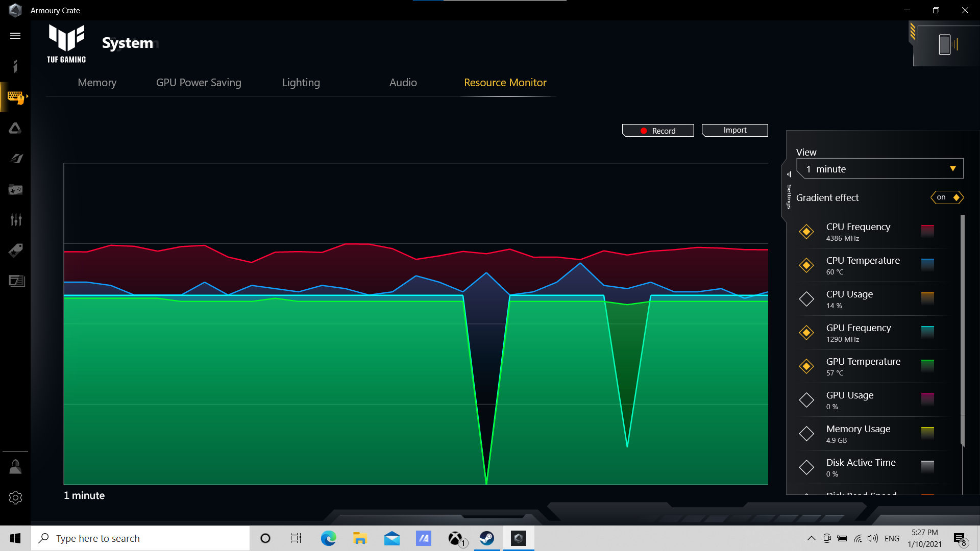Enable Memory Usage graph line
This screenshot has width=980, height=551.
tap(806, 434)
